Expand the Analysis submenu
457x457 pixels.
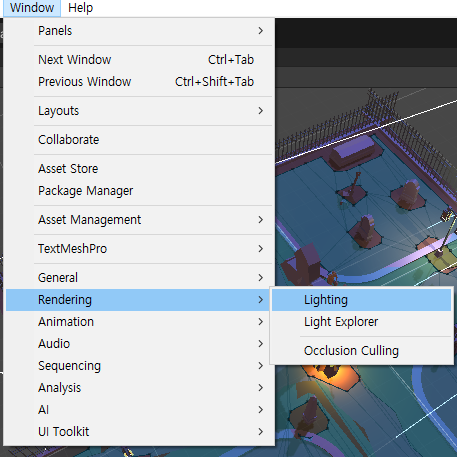click(x=139, y=388)
